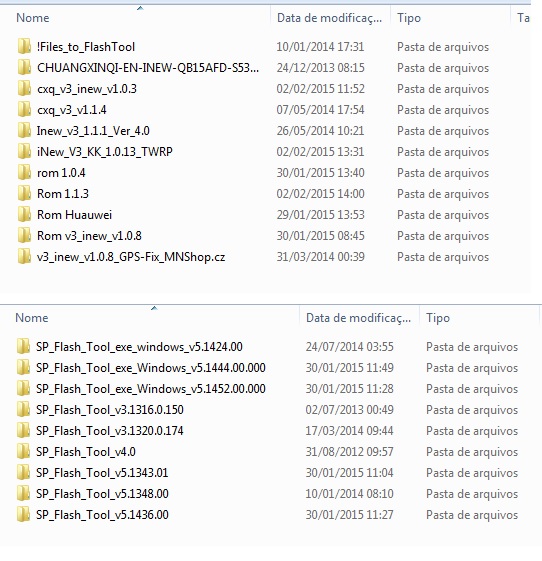
Task: Select CHUANGXINQI-EN-INEW-QB15AFD folder name
Action: (x=148, y=68)
